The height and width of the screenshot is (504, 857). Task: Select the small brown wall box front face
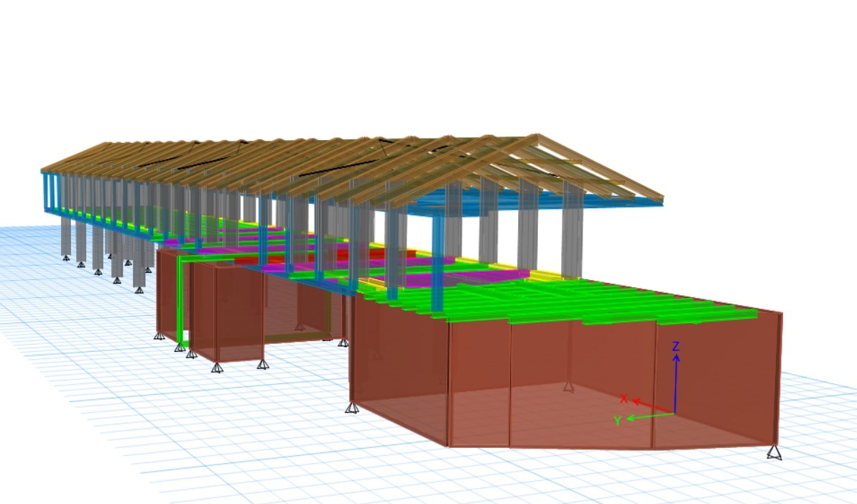pos(239,316)
